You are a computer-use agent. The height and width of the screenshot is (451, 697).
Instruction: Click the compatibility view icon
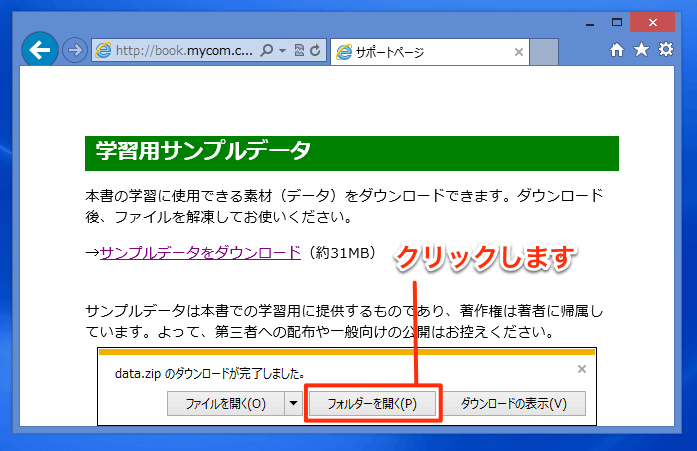point(300,50)
